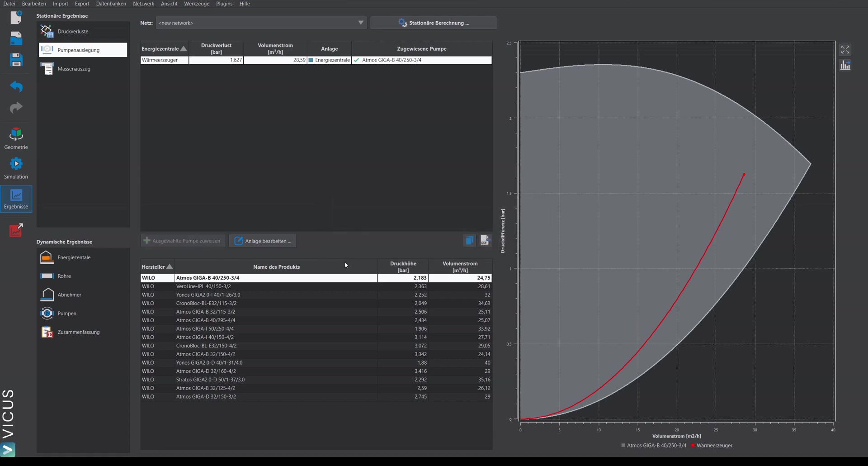Open dynamic results for Rohre

[83, 276]
